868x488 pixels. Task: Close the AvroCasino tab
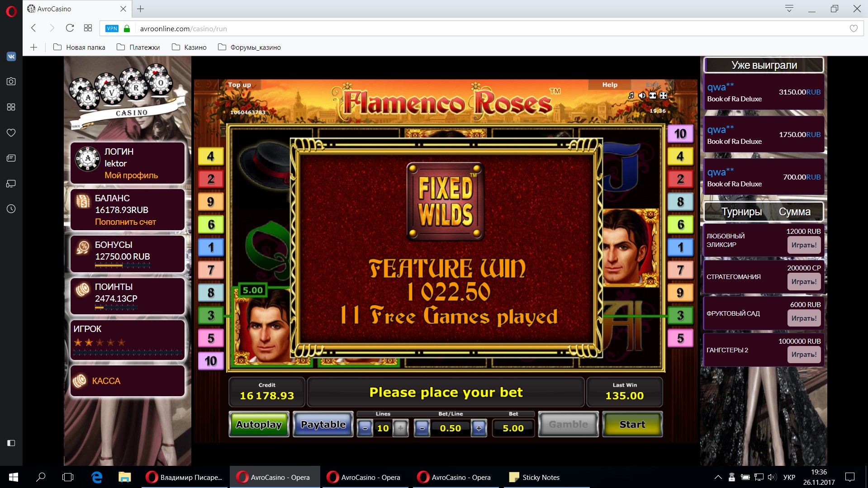123,9
